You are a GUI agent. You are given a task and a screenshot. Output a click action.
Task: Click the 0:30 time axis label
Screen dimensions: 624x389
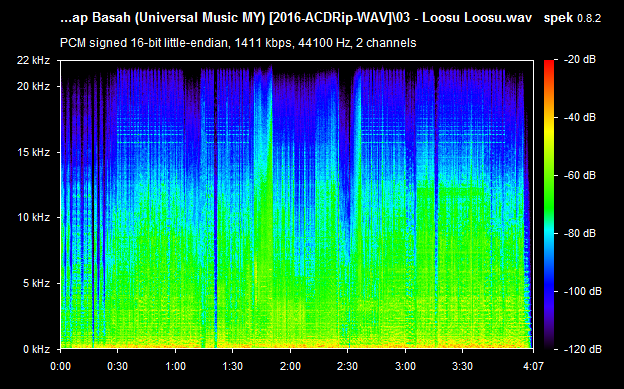(x=118, y=366)
